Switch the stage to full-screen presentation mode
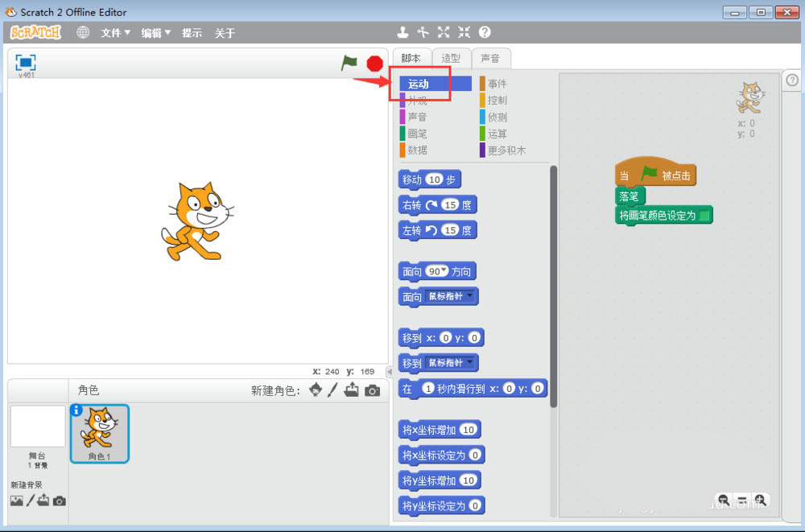This screenshot has height=532, width=805. [26, 62]
